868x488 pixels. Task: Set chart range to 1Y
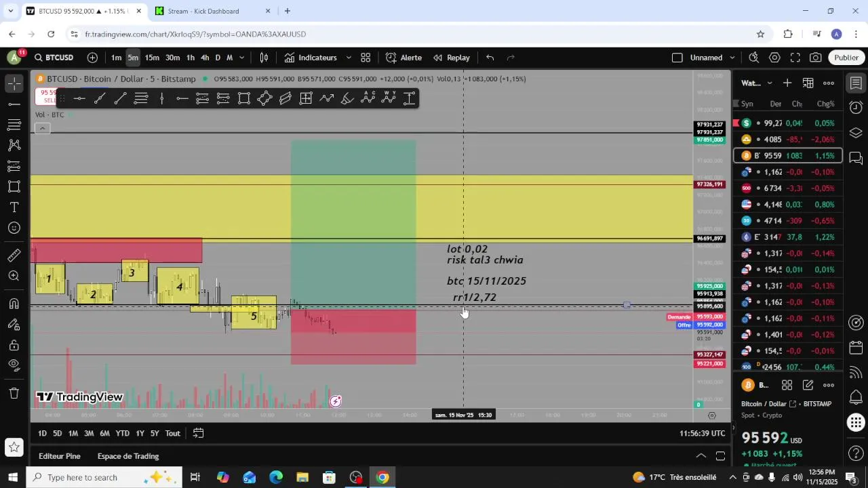pos(140,433)
